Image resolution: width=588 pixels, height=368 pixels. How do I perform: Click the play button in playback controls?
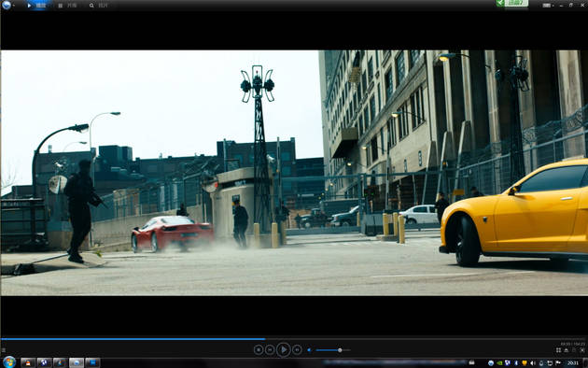pyautogui.click(x=284, y=350)
